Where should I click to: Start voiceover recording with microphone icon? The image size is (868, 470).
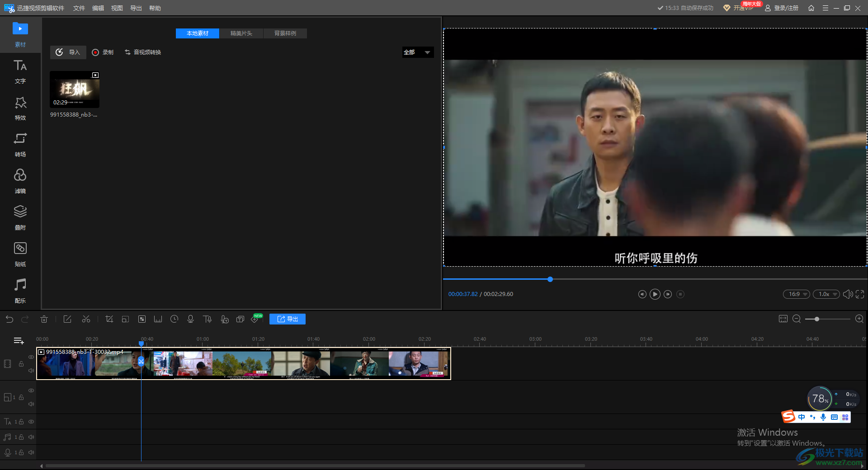point(190,319)
